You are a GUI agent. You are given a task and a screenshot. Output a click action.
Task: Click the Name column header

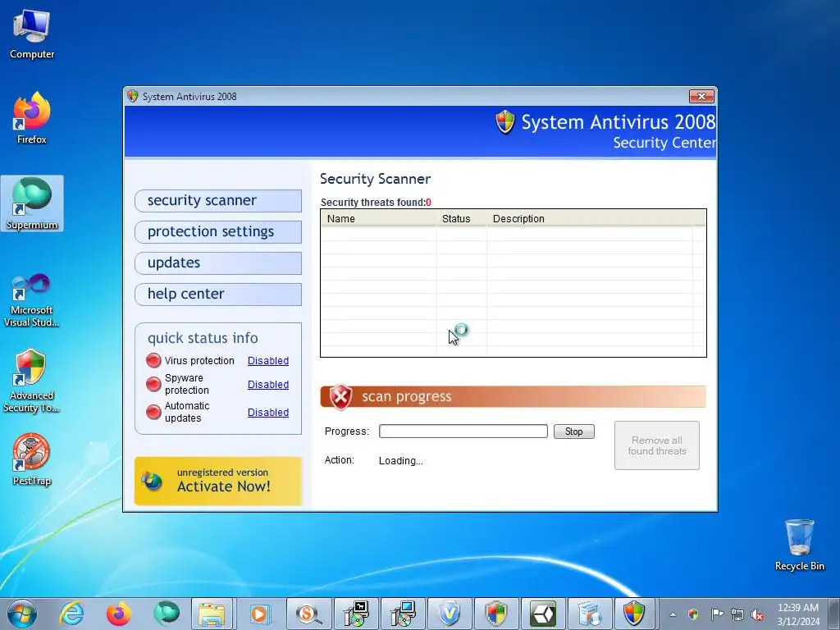378,218
